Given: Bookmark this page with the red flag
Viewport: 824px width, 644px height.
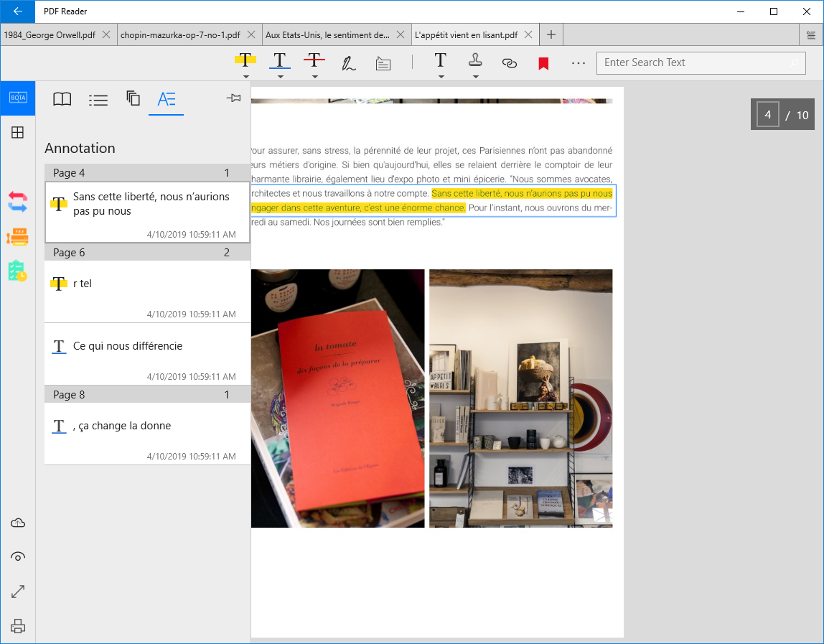Looking at the screenshot, I should click(x=543, y=64).
